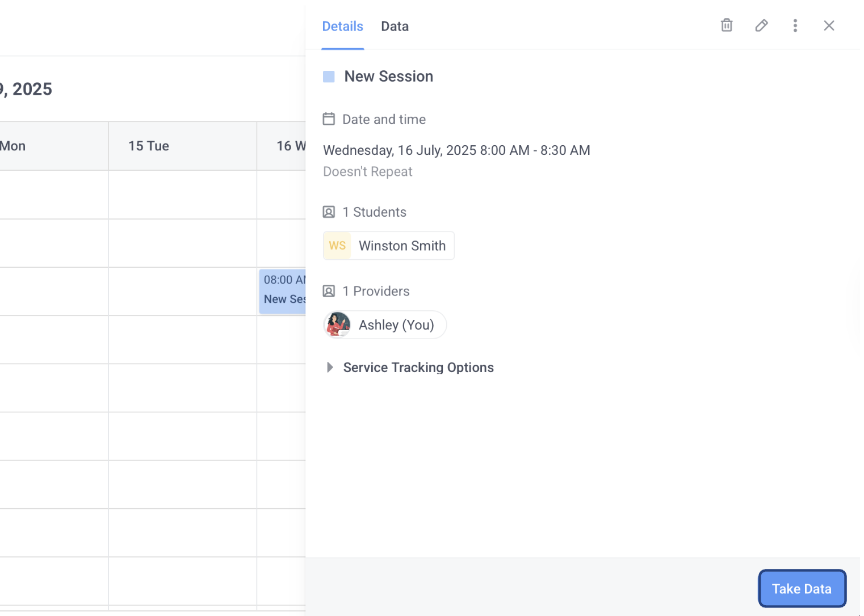This screenshot has height=616, width=864.
Task: Click Ashley's provider avatar picture
Action: click(338, 325)
